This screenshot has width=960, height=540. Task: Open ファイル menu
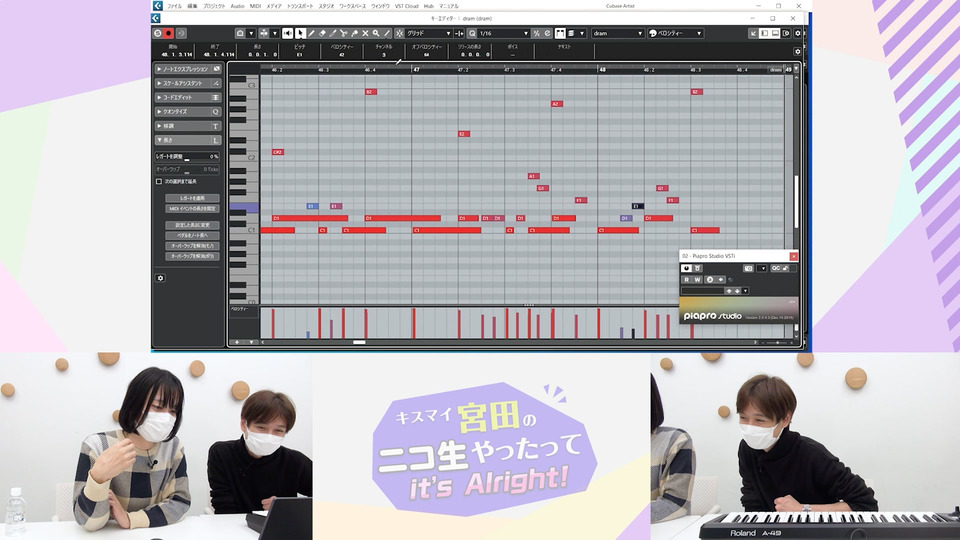coord(174,6)
